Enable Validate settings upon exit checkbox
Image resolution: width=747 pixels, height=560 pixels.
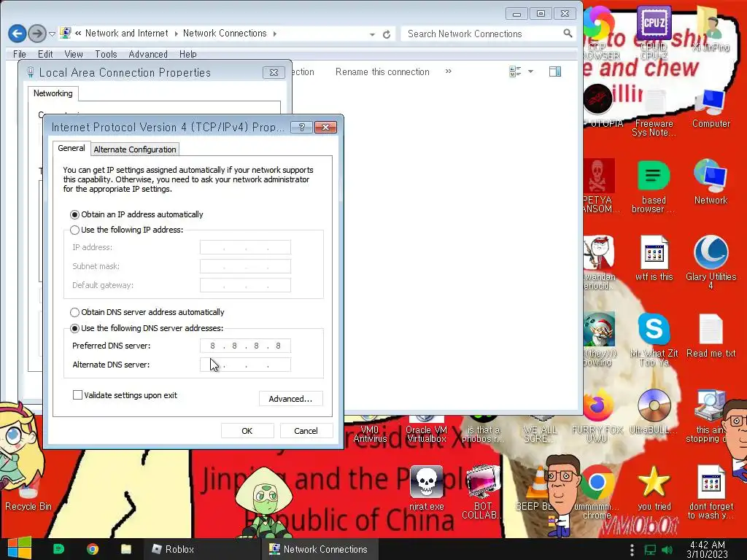(77, 394)
